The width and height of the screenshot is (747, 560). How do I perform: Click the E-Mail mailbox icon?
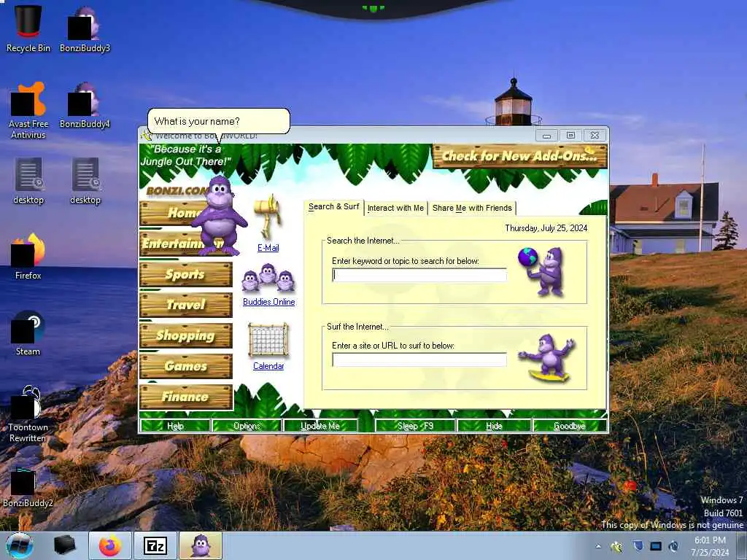268,217
